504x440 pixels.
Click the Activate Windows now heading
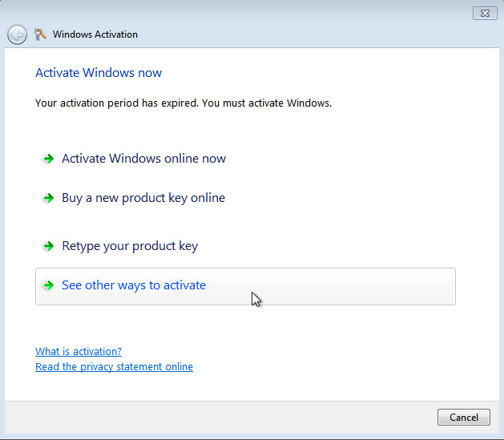[x=99, y=73]
